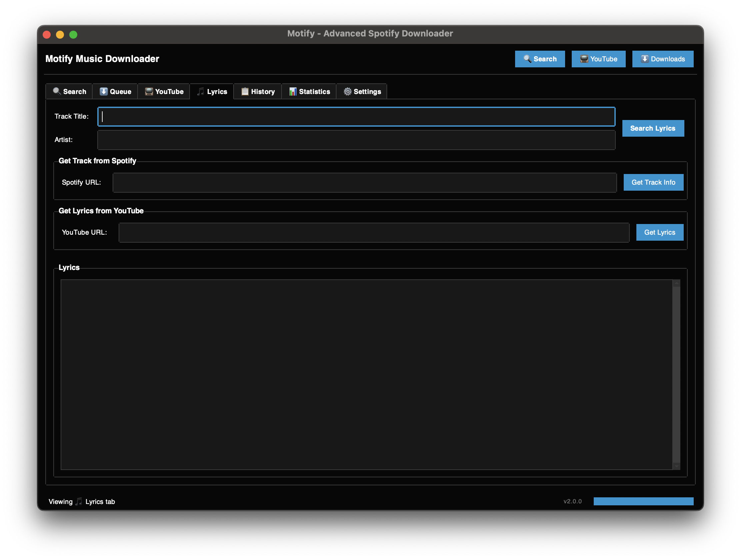Click the 'YouTube URL:' label
741x560 pixels.
pyautogui.click(x=84, y=232)
